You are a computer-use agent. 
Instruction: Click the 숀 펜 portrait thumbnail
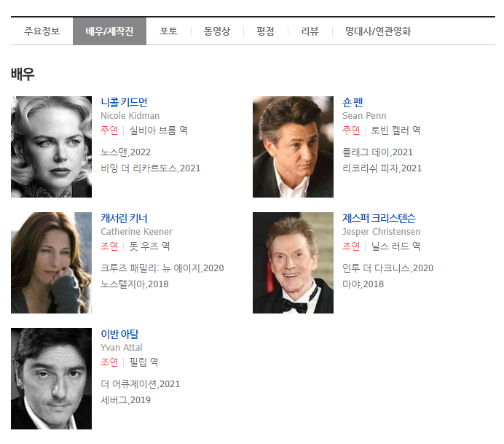(293, 147)
